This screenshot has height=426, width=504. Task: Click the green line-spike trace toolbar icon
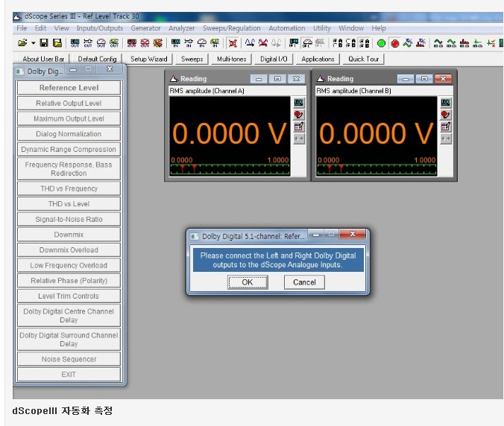point(478,43)
